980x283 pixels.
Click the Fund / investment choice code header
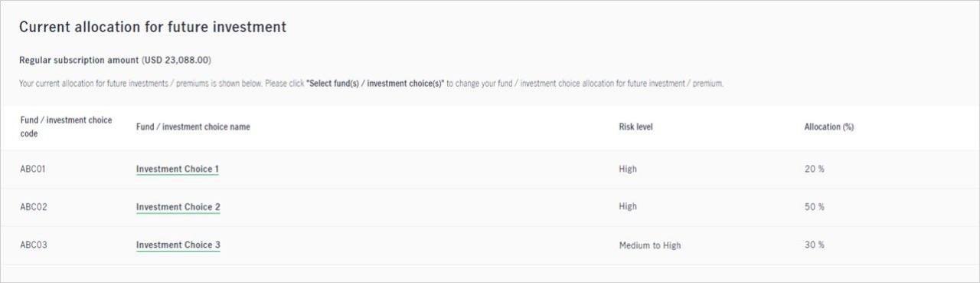coord(66,127)
